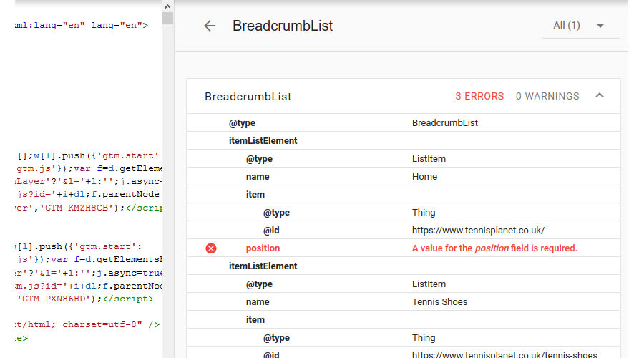The width and height of the screenshot is (644, 358).
Task: Click the item row under Tennis Shoes
Action: click(404, 320)
